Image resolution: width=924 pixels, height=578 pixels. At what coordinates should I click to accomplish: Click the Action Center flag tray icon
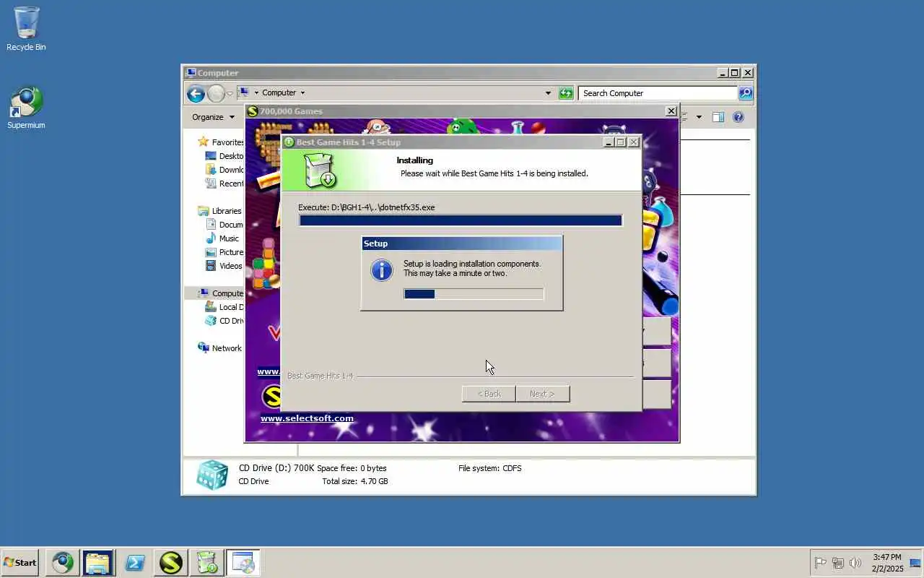(821, 563)
